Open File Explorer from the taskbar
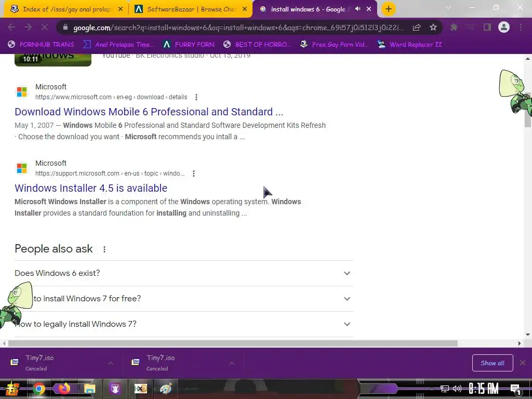Screen dimensions: 532x399 pos(89,389)
